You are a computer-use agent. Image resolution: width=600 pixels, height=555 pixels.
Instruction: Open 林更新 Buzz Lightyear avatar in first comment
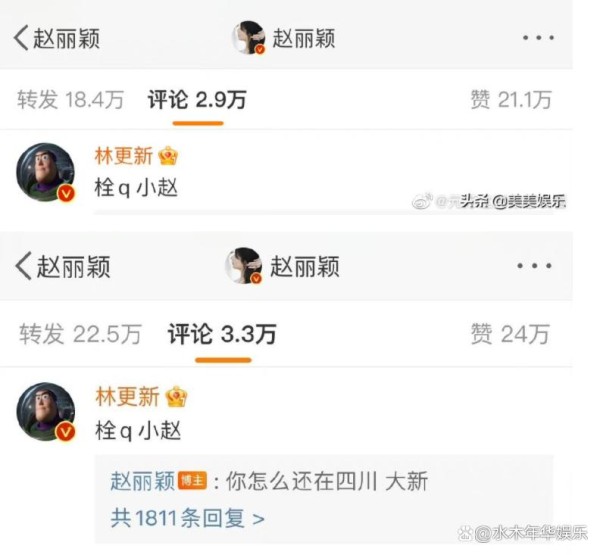46,172
